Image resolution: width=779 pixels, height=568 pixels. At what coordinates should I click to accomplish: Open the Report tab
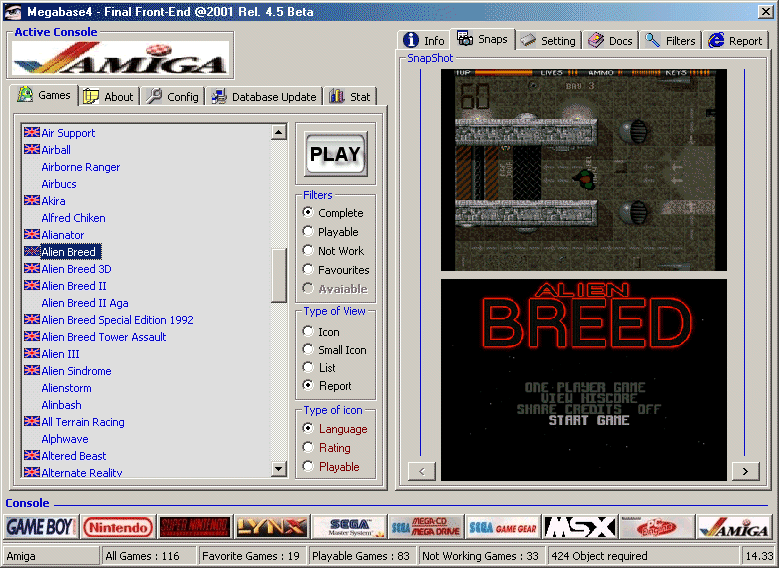click(x=735, y=40)
